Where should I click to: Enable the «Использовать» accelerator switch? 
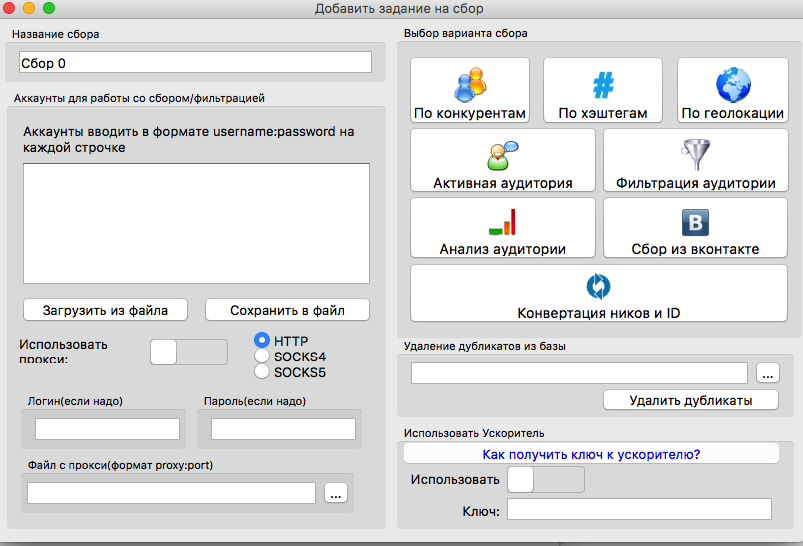(x=546, y=480)
